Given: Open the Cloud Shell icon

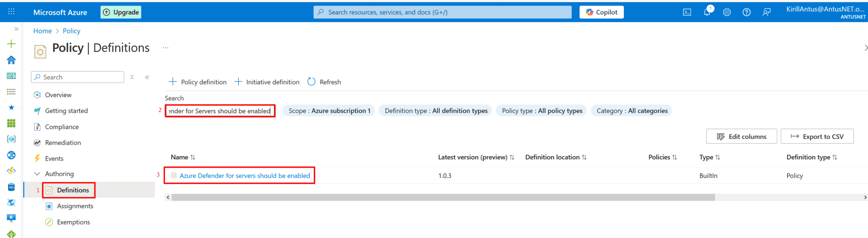Looking at the screenshot, I should pyautogui.click(x=687, y=12).
